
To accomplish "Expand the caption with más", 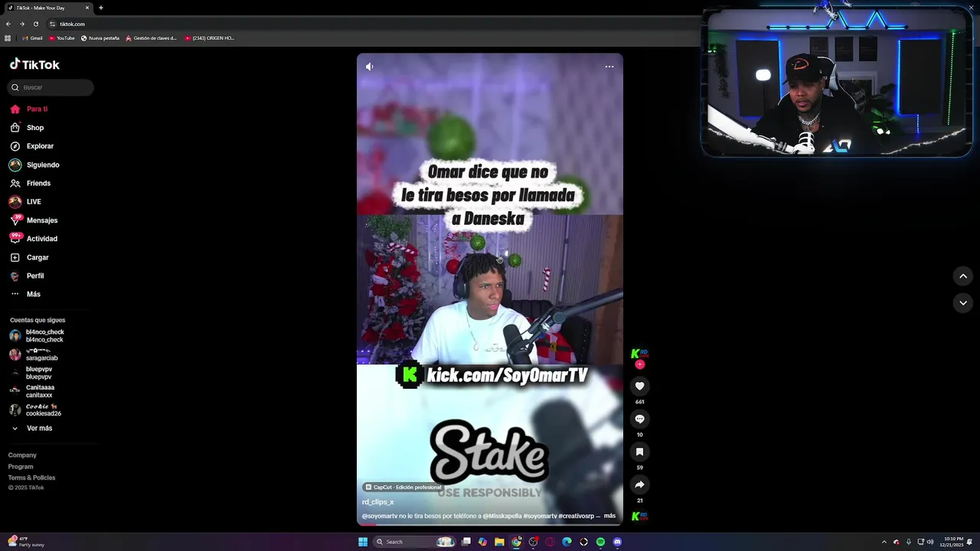I will (609, 516).
